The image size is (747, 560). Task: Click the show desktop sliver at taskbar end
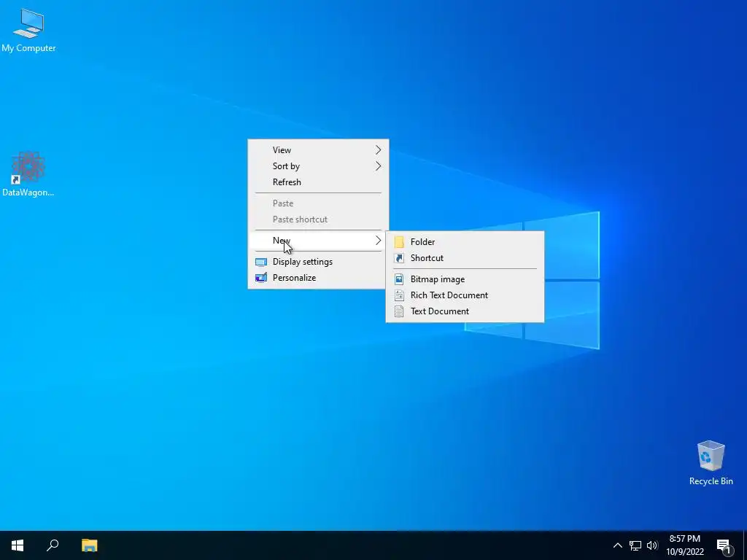point(745,545)
